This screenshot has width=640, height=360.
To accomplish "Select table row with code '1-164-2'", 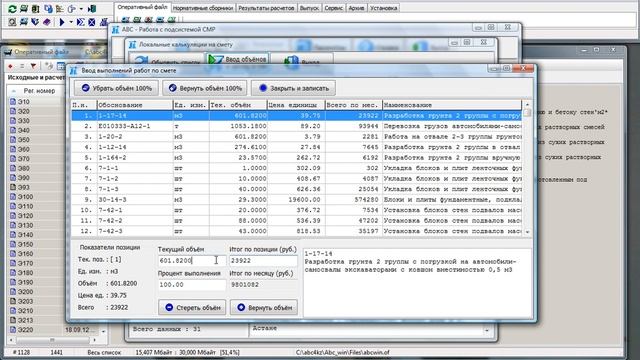I will pyautogui.click(x=296, y=158).
